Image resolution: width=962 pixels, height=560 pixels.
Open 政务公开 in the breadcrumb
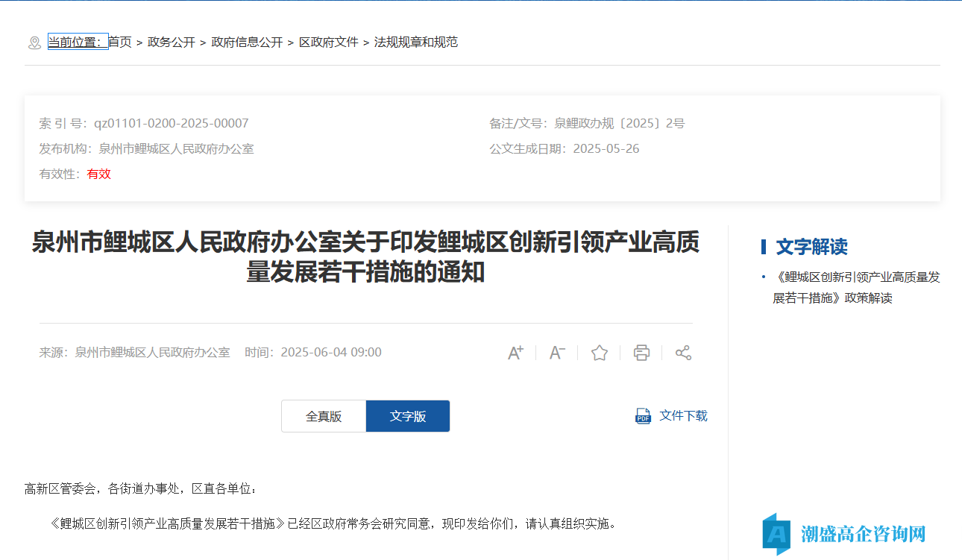point(172,43)
